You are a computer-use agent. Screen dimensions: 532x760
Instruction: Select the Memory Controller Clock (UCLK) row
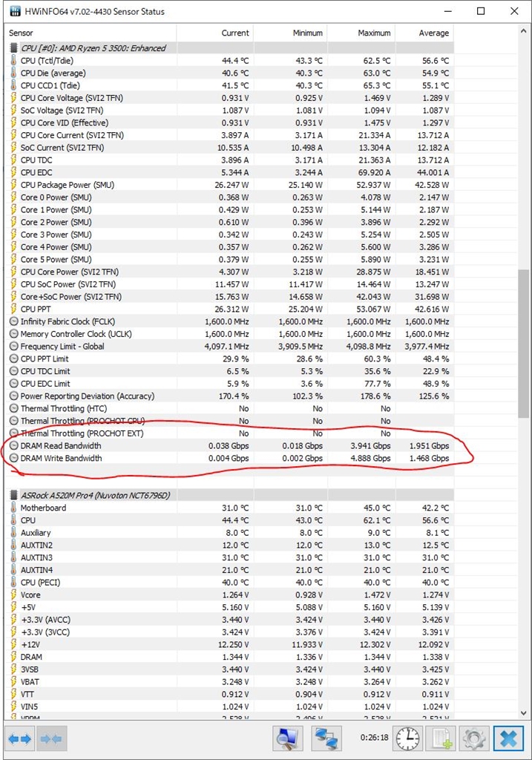point(229,334)
